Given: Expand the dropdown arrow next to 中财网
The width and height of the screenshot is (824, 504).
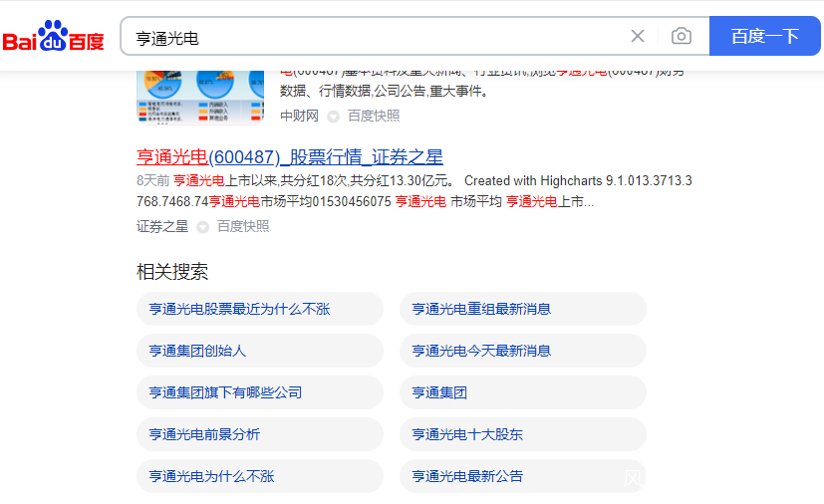Looking at the screenshot, I should coord(333,117).
